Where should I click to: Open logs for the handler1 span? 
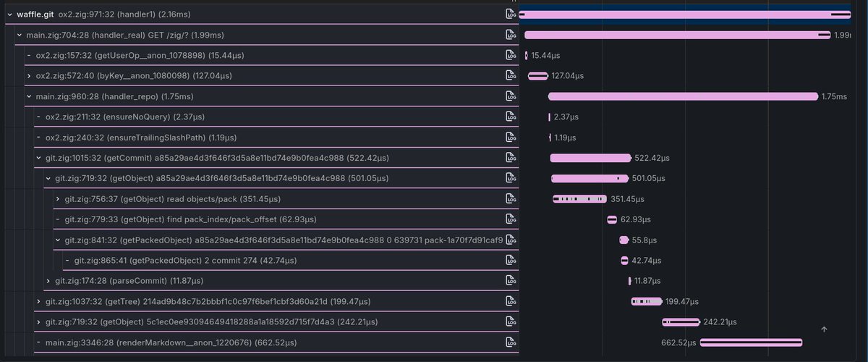[x=511, y=14]
